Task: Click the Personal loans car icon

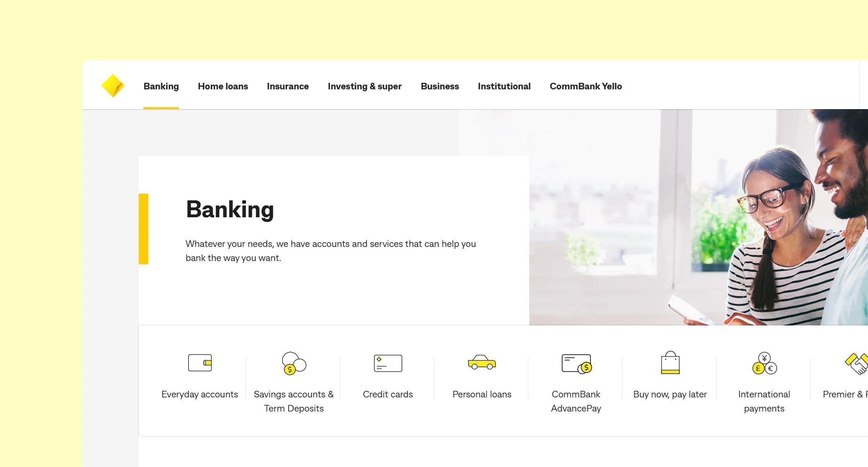Action: click(x=482, y=362)
